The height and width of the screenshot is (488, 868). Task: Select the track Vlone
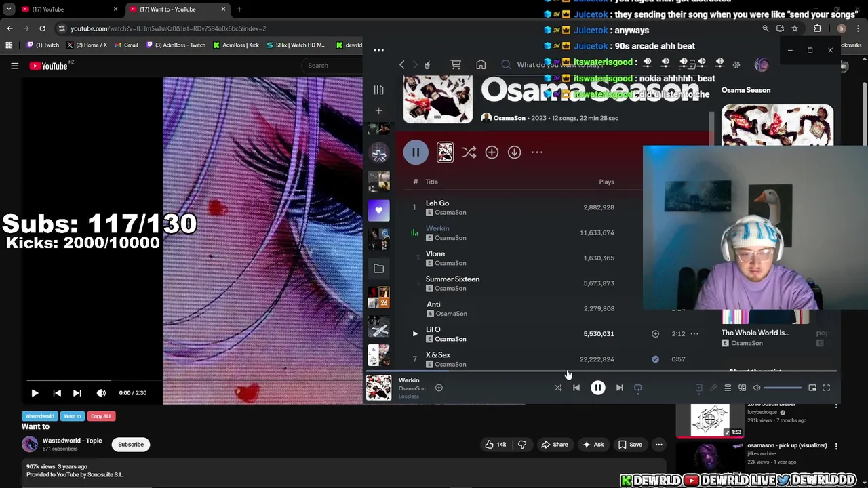pyautogui.click(x=435, y=254)
